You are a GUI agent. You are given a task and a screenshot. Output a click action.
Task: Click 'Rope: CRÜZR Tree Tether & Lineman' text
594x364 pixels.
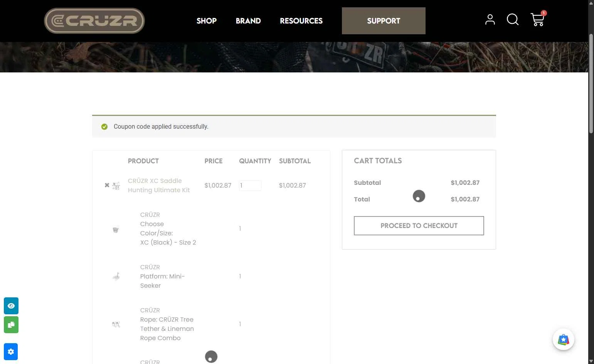click(x=167, y=324)
